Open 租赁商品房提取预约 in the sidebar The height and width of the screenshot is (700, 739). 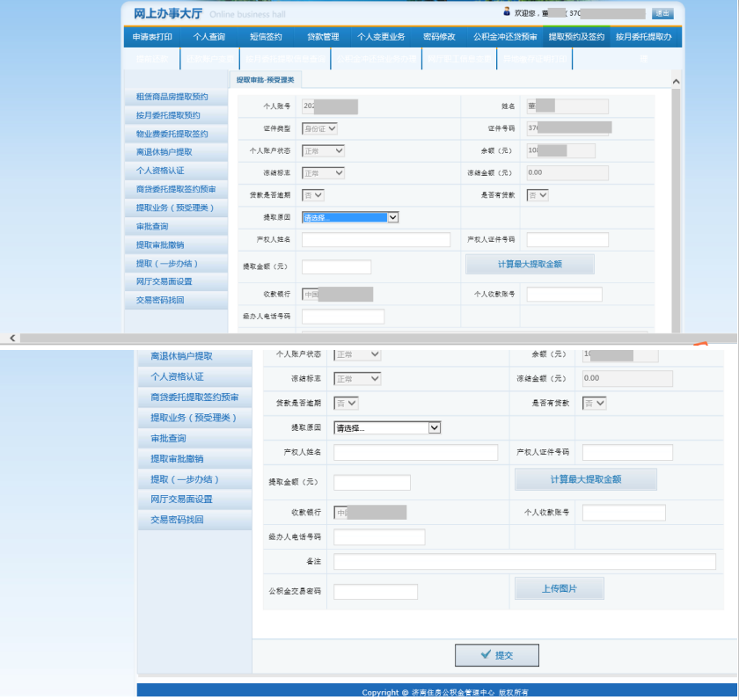176,97
